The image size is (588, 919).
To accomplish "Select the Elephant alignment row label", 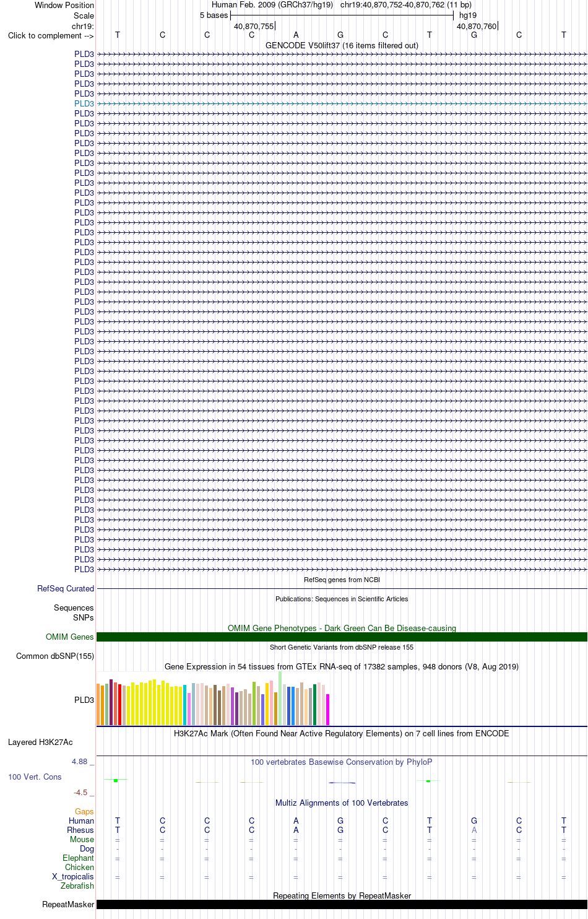I will (78, 858).
